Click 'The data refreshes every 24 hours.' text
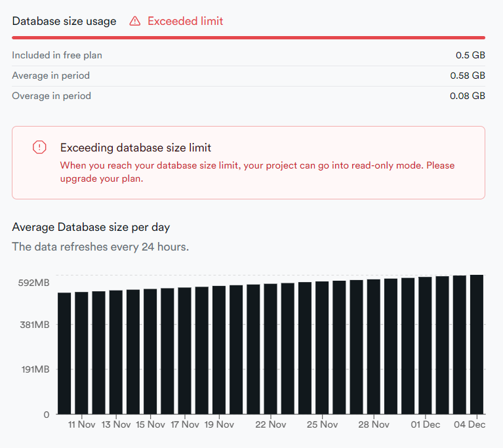The width and height of the screenshot is (503, 448). (100, 247)
